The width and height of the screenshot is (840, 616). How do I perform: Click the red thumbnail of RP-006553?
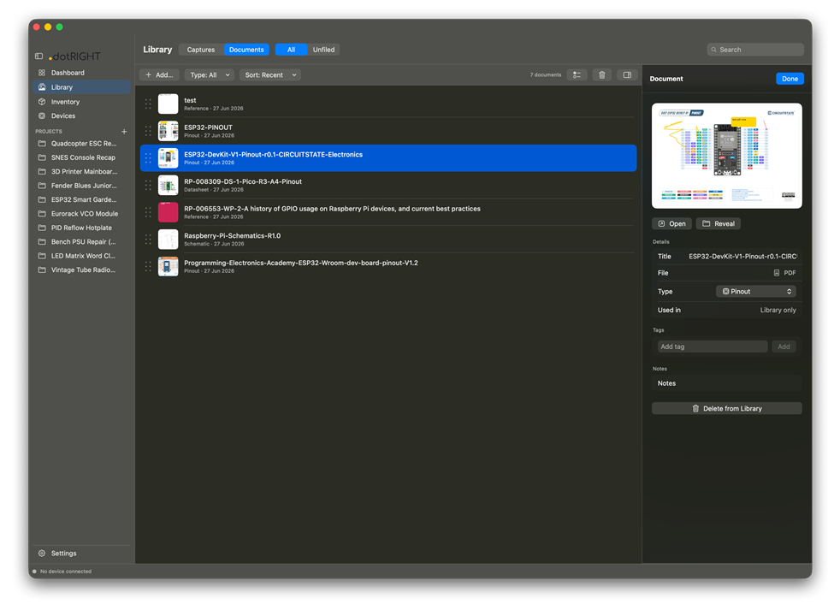[169, 212]
